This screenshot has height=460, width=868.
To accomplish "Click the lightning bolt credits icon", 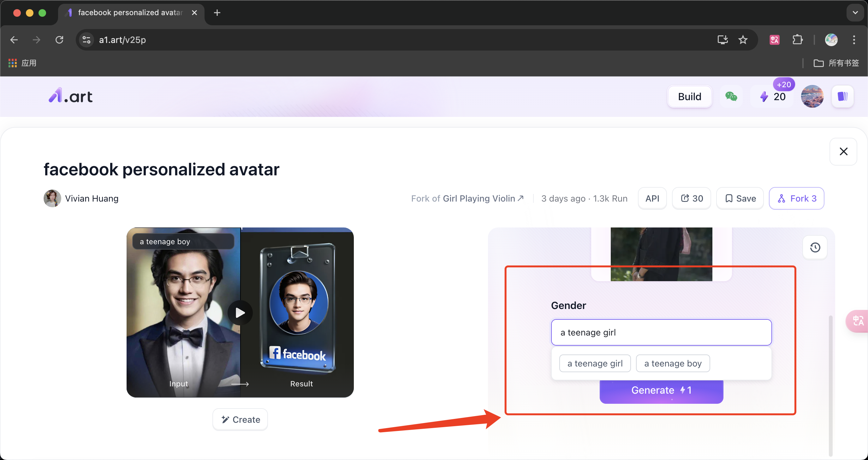I will (764, 96).
